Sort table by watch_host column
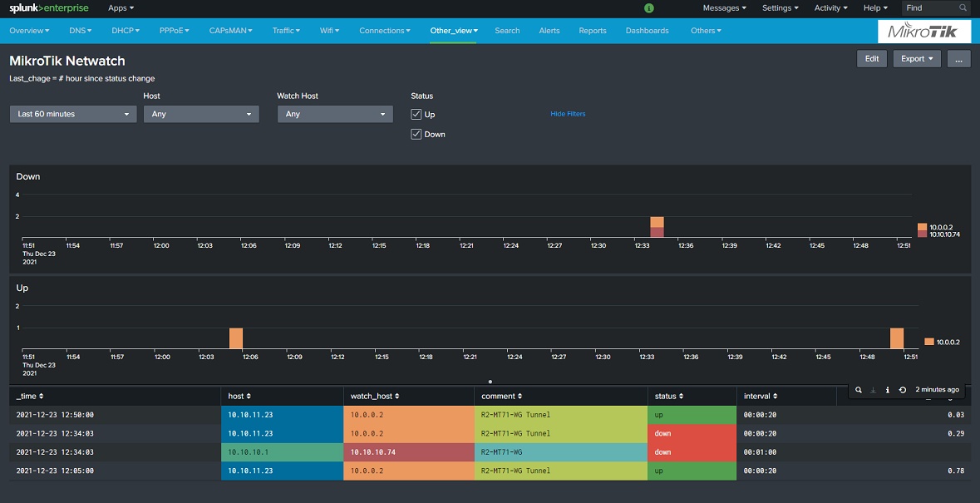 click(374, 396)
